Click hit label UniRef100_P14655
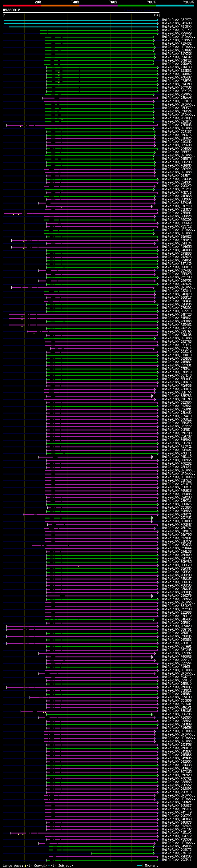197x868 pixels. [x=177, y=247]
